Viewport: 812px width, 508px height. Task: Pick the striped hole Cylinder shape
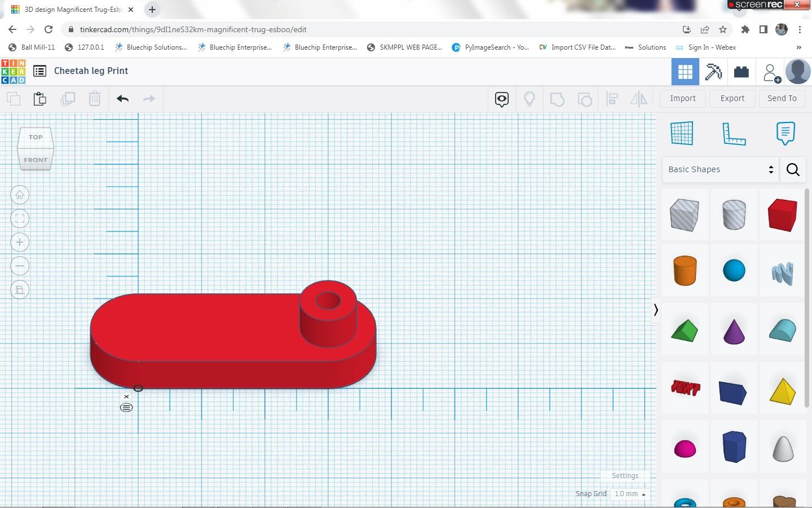point(734,214)
